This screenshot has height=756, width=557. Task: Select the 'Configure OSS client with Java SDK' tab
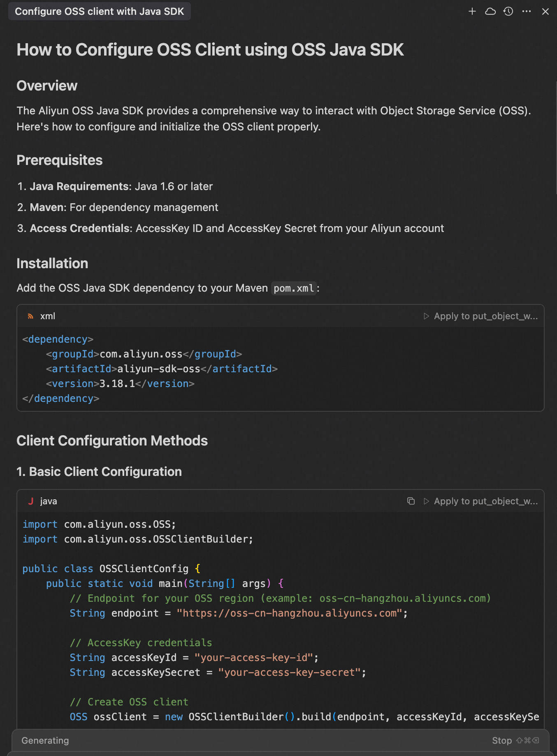tap(100, 11)
